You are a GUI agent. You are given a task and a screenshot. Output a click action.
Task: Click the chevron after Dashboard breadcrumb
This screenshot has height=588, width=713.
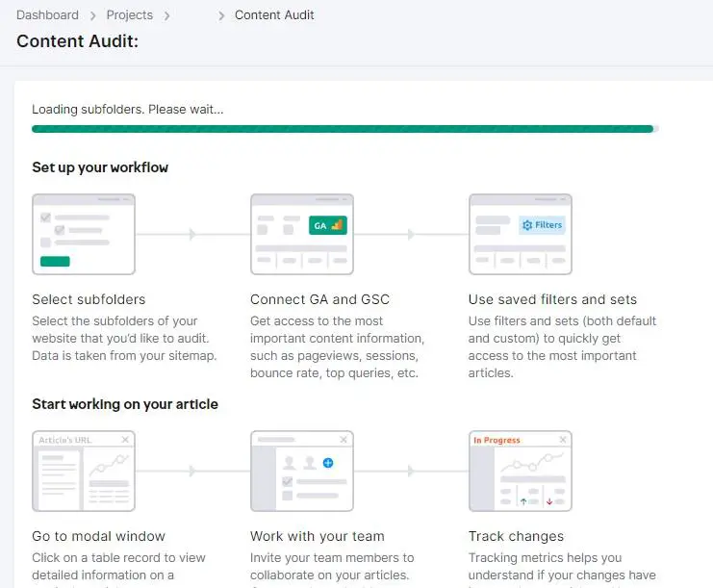(x=92, y=16)
